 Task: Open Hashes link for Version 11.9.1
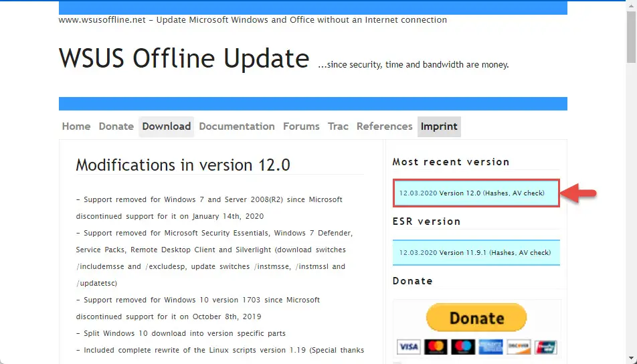(503, 253)
